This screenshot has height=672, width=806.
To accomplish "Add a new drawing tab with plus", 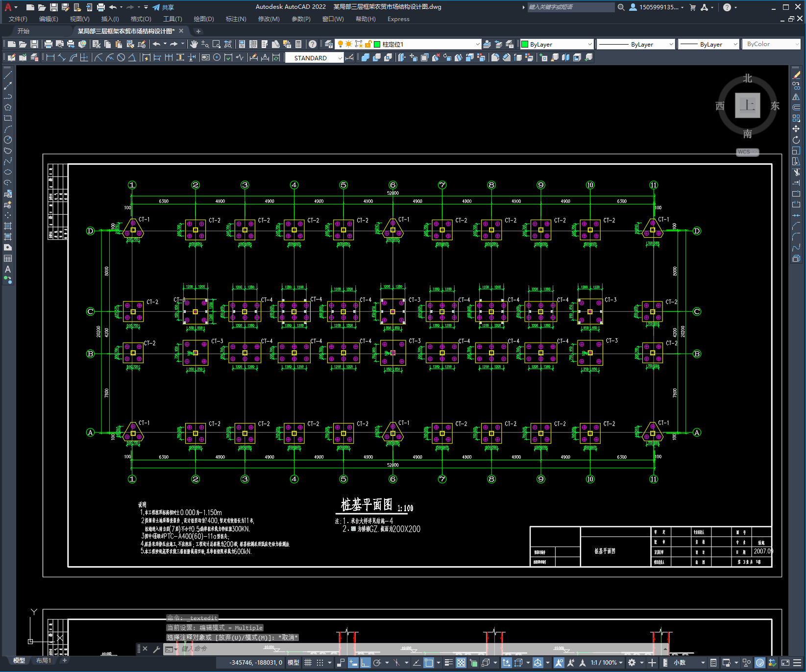I will click(x=198, y=31).
